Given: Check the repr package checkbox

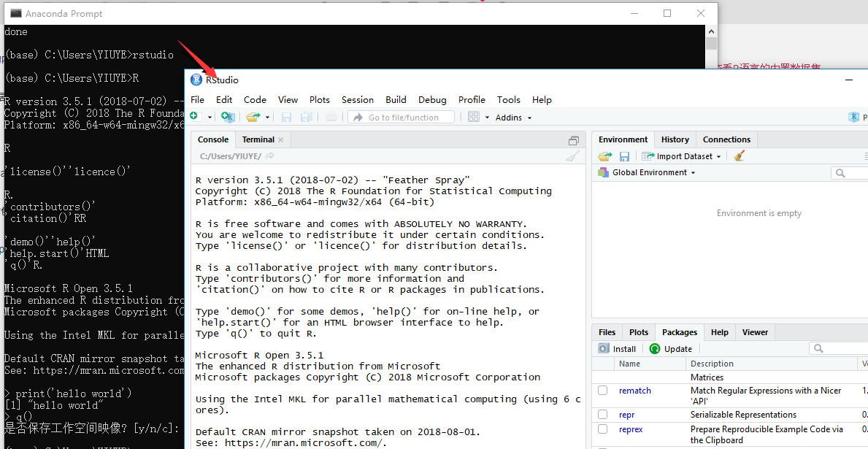Looking at the screenshot, I should pos(603,415).
